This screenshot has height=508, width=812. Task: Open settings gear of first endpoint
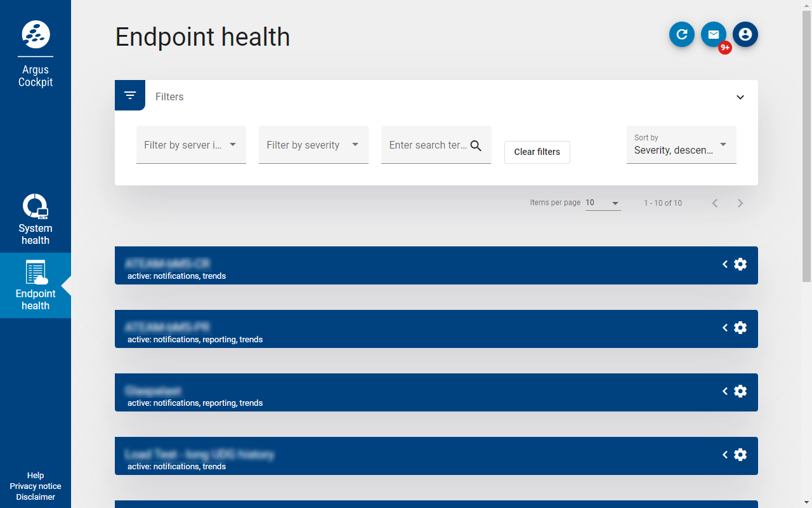pyautogui.click(x=740, y=264)
